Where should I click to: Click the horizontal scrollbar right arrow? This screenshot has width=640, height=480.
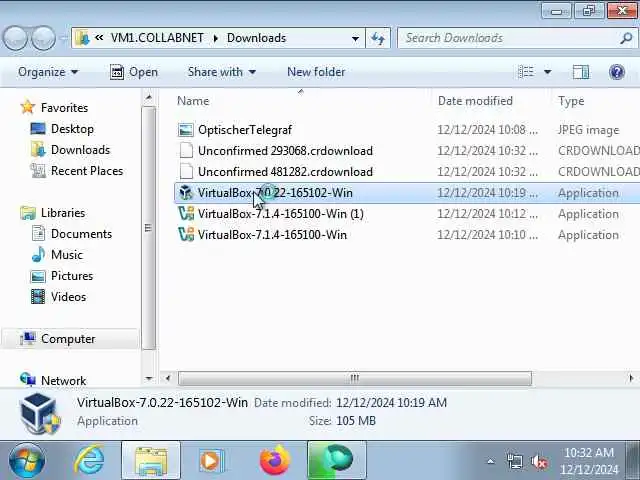[x=631, y=378]
